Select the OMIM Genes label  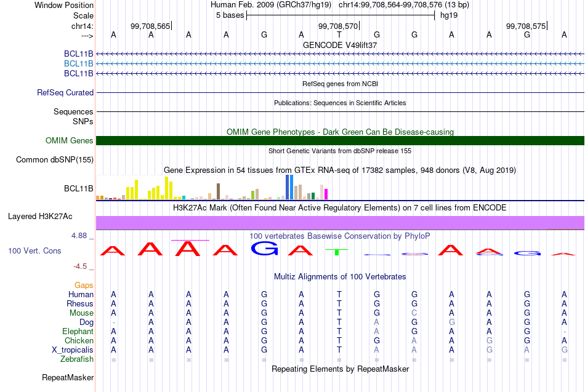(x=69, y=140)
